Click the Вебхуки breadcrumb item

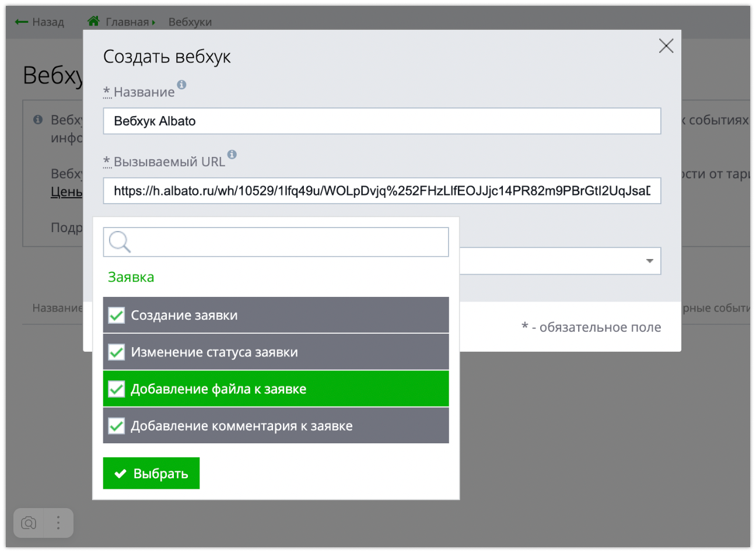190,22
